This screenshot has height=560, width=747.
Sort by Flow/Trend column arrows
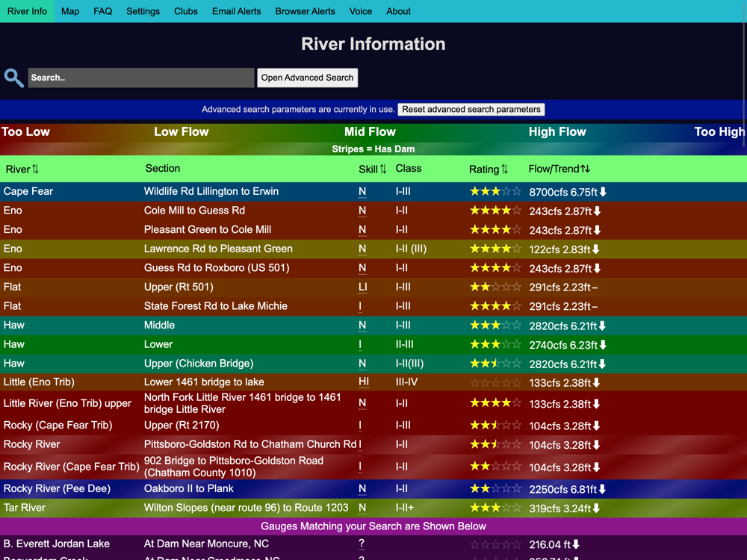[x=585, y=169]
